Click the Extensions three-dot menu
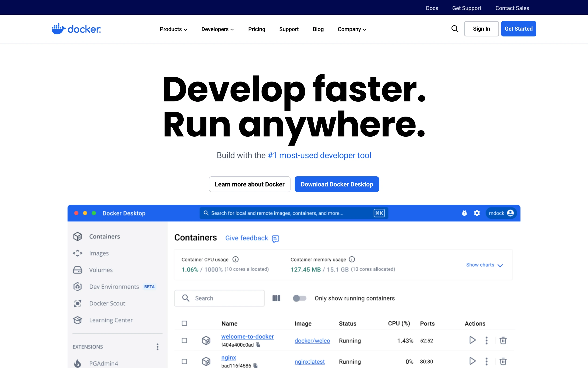The image size is (588, 368). 157,347
